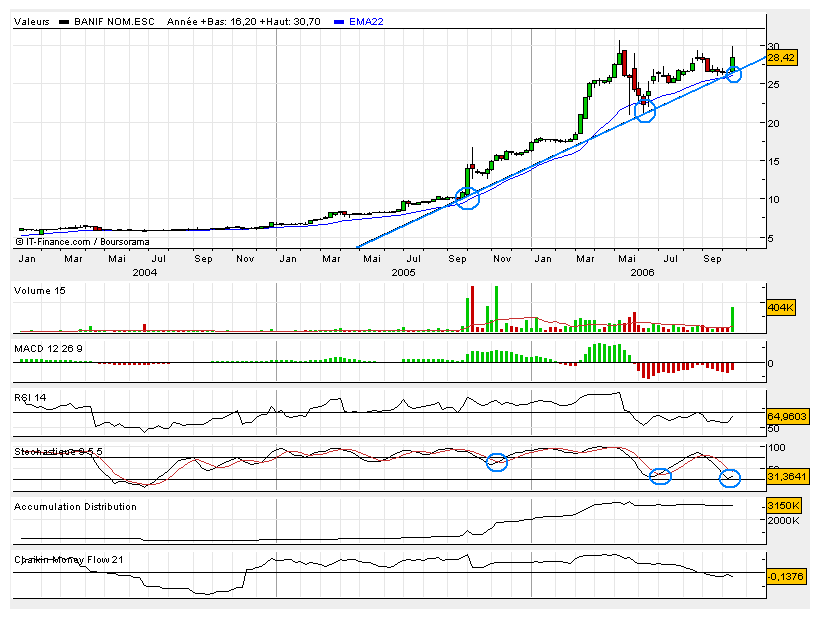827x617 pixels.
Task: Click the 28,42 current price tag
Action: (782, 57)
